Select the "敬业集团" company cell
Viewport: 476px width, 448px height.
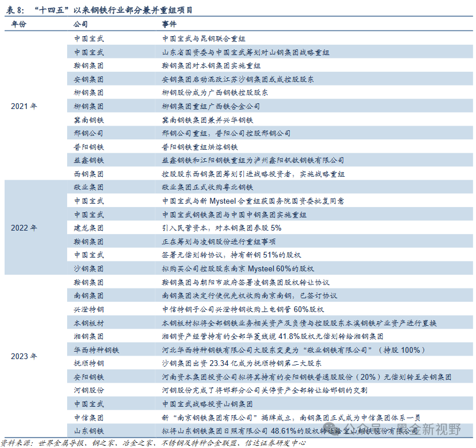point(89,187)
